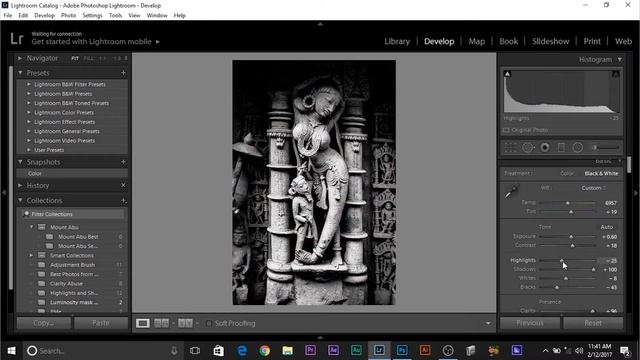Switch to Before/After left-right view

click(161, 323)
